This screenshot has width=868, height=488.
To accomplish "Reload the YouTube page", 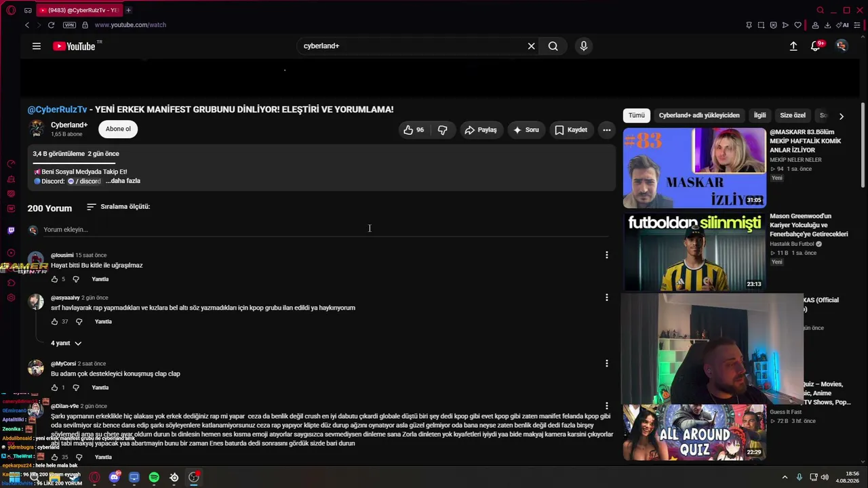I will pos(51,25).
